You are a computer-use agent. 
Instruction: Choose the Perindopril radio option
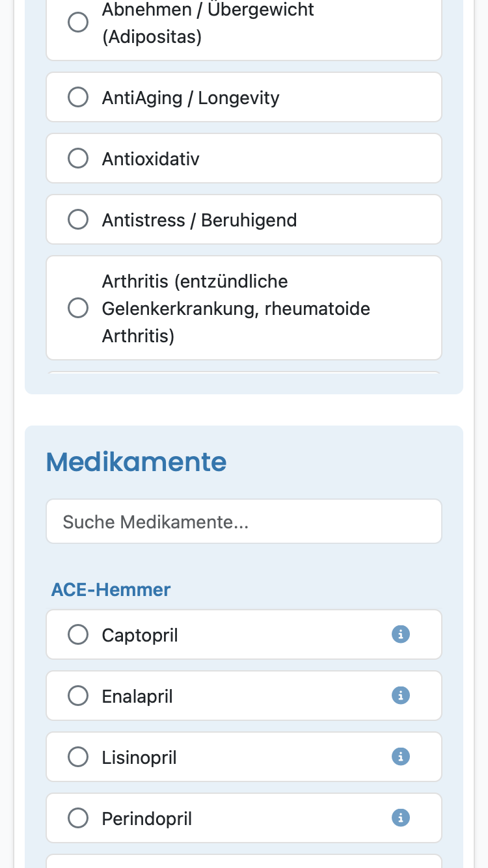78,818
